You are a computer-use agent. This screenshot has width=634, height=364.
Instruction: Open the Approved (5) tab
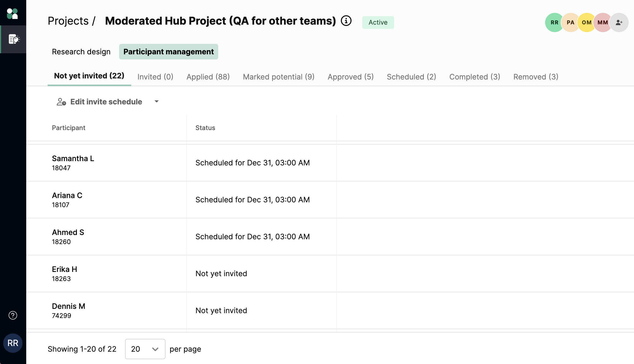[350, 77]
